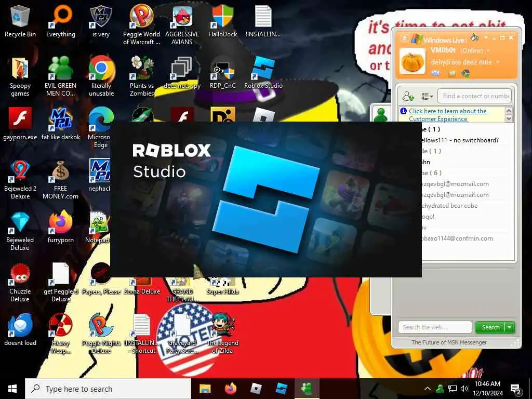Open 'Click here to learn about the Customer Experience' link
This screenshot has width=532, height=399.
(x=448, y=115)
